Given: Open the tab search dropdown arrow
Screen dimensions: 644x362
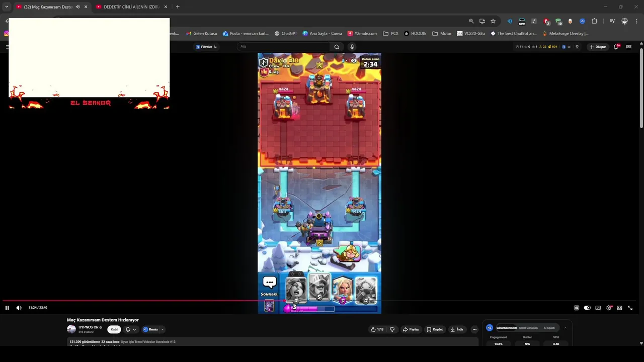Looking at the screenshot, I should pos(7,7).
